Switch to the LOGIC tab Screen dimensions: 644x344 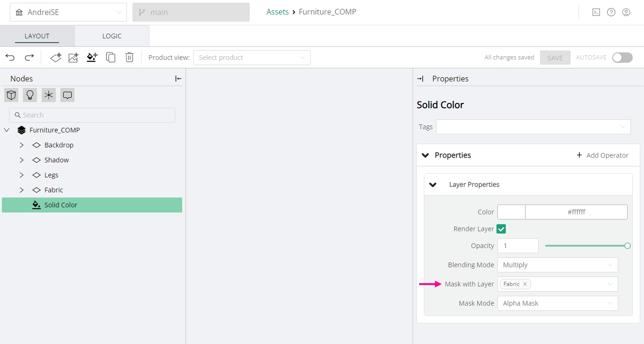(112, 36)
